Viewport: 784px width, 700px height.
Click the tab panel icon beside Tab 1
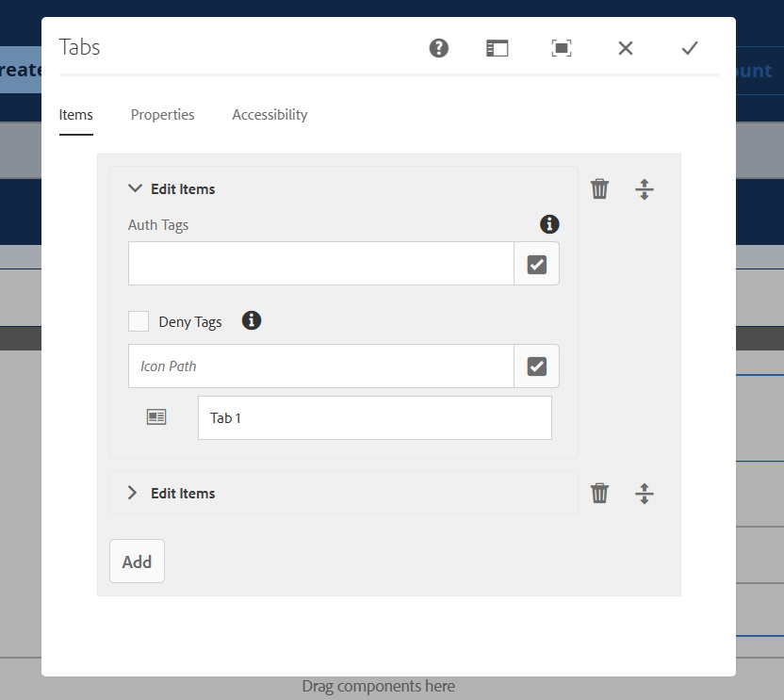(x=156, y=416)
